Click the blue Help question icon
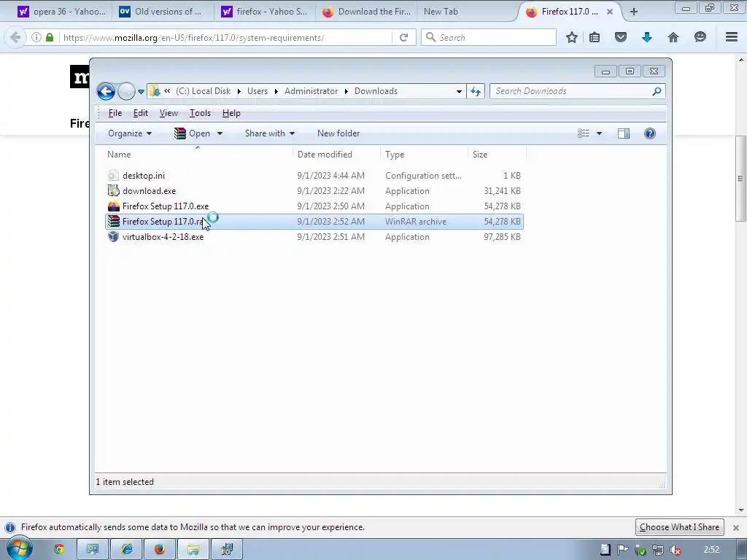747x560 pixels. tap(650, 133)
